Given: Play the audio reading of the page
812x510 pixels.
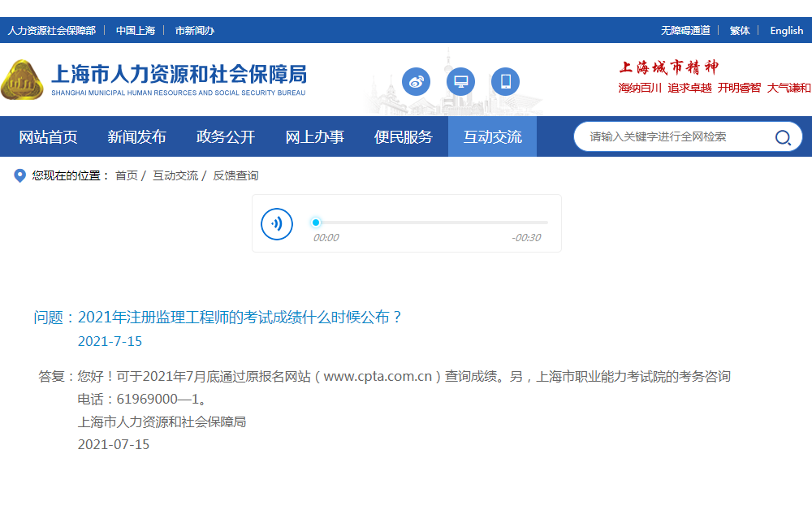Looking at the screenshot, I should pos(277,223).
